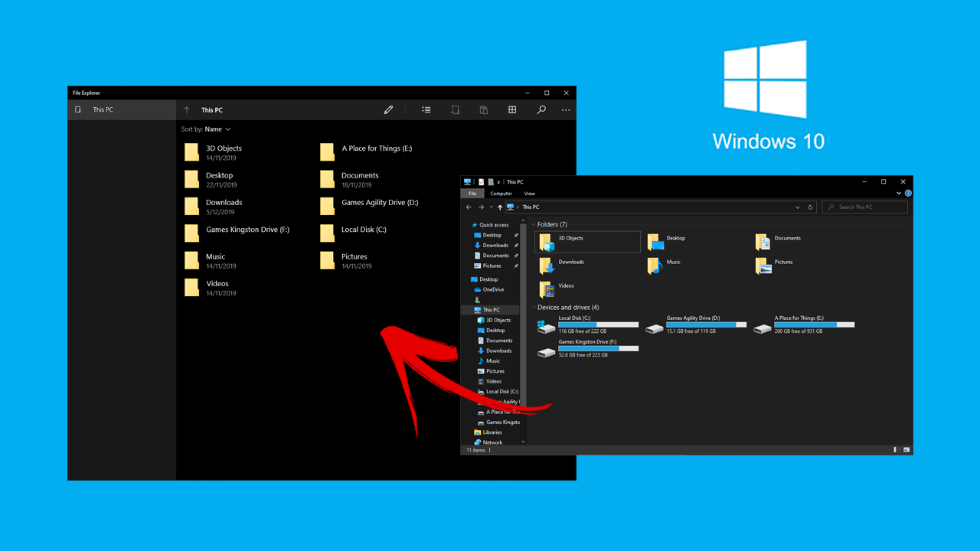Click Local Disk (C:) drive icon in Devices
Viewport: 980px width, 551px height.
(x=546, y=326)
